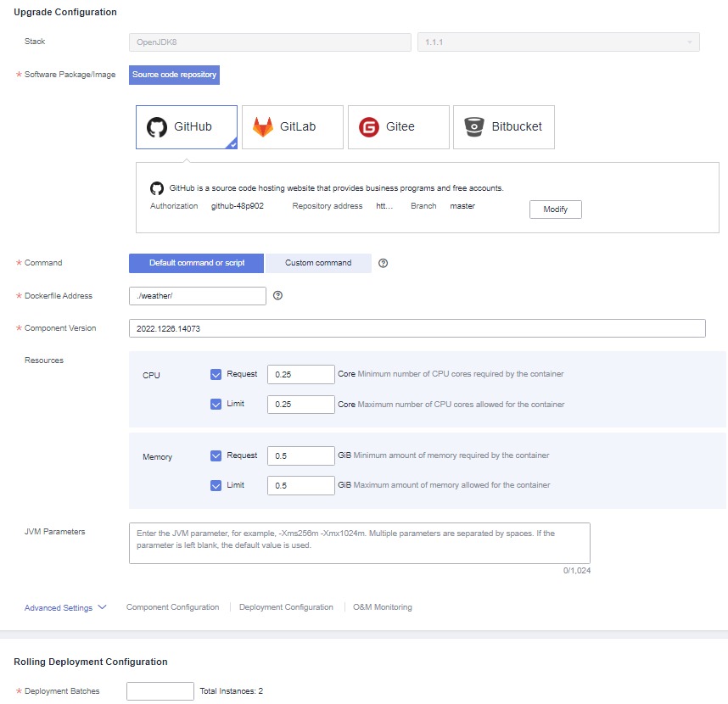
Task: Select the GitHub repository option
Action: pos(186,127)
